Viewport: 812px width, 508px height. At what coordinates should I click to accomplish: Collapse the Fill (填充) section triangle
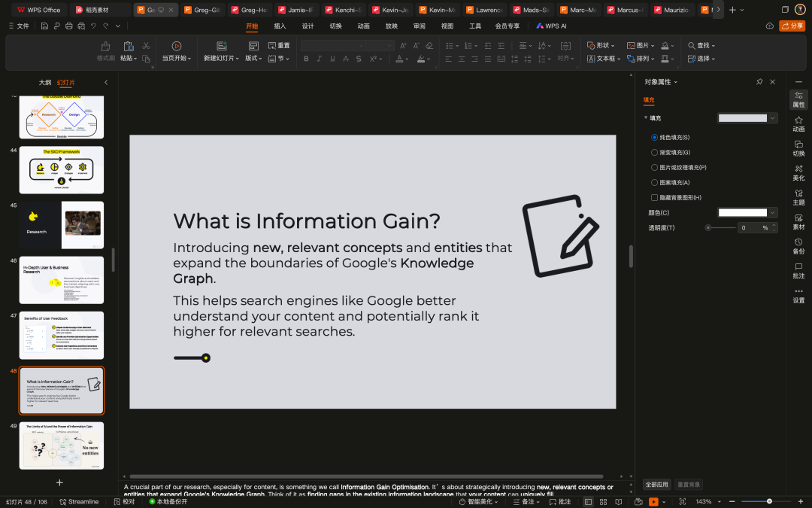[646, 117]
